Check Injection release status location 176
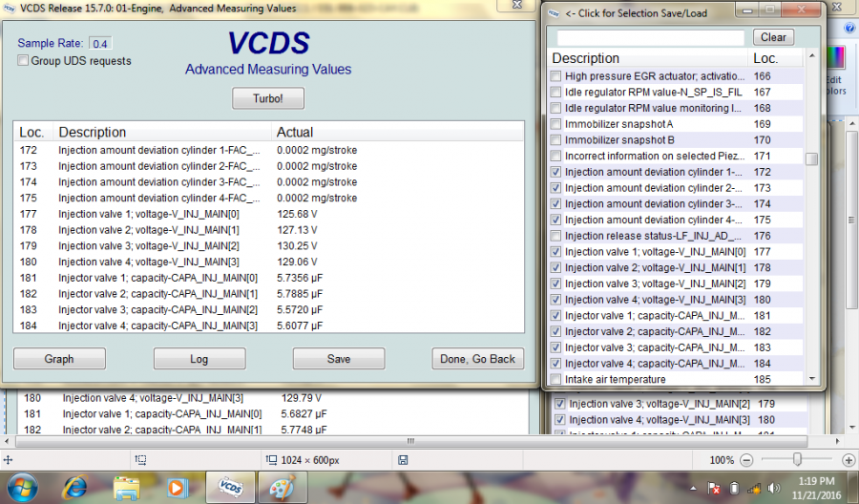 coord(556,236)
